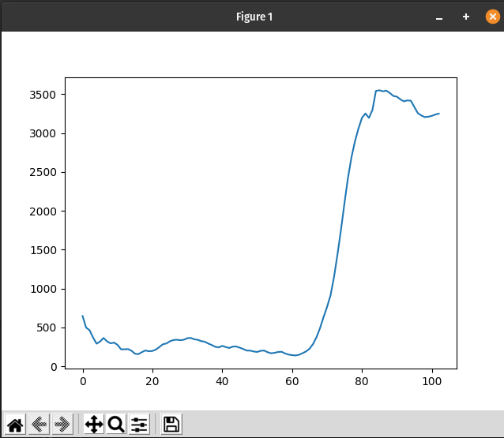504x438 pixels.
Task: Select the Zoom to rectangle tool
Action: [x=116, y=425]
